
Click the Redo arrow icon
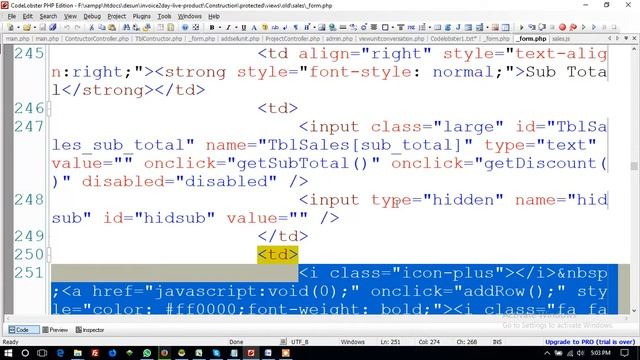(78, 27)
